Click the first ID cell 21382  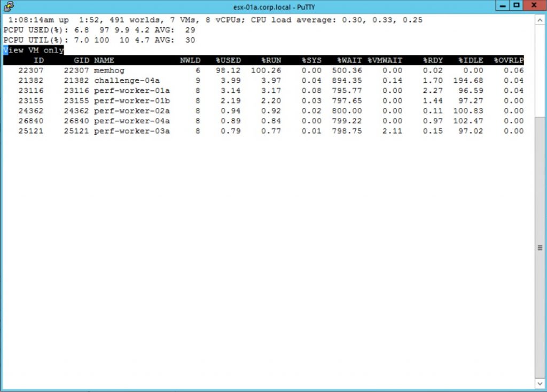(x=31, y=81)
